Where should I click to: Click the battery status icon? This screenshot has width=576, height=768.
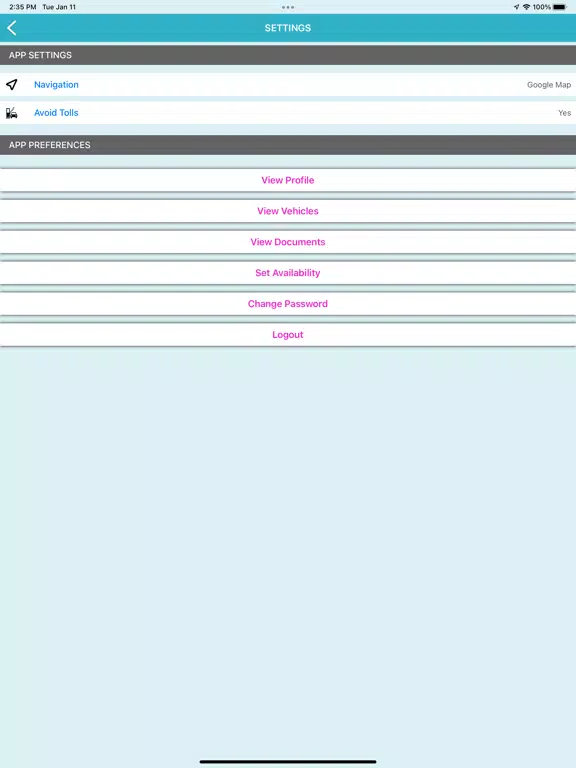click(560, 7)
